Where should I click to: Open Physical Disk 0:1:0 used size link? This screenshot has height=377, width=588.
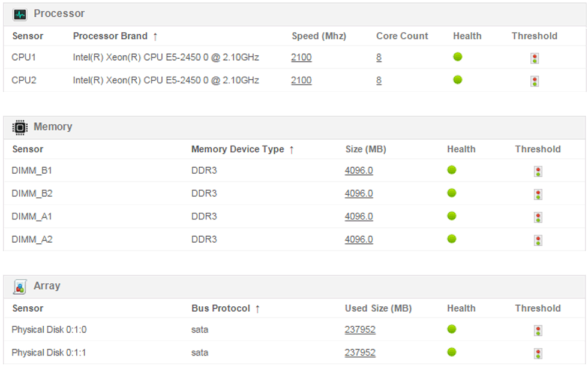pyautogui.click(x=360, y=330)
